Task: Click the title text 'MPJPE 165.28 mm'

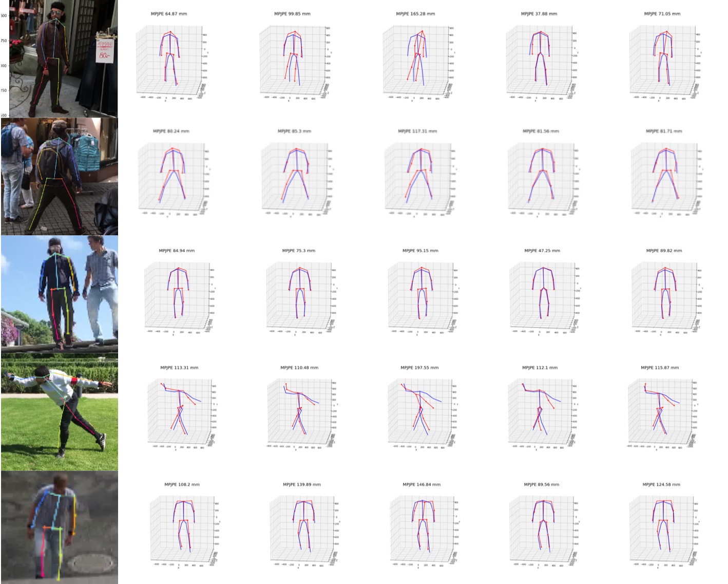Action: click(415, 14)
